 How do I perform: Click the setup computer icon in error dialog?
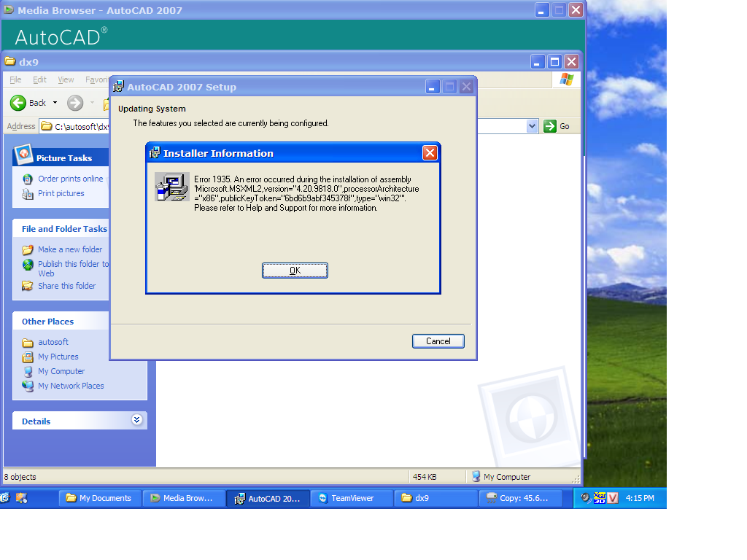click(172, 187)
